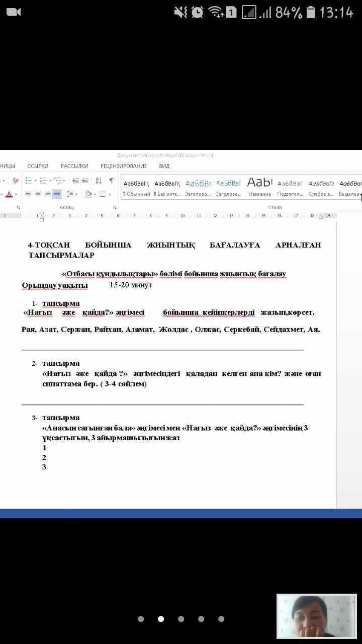362x644 pixels.
Task: Toggle the highlighted justify alignment button
Action: click(x=57, y=194)
